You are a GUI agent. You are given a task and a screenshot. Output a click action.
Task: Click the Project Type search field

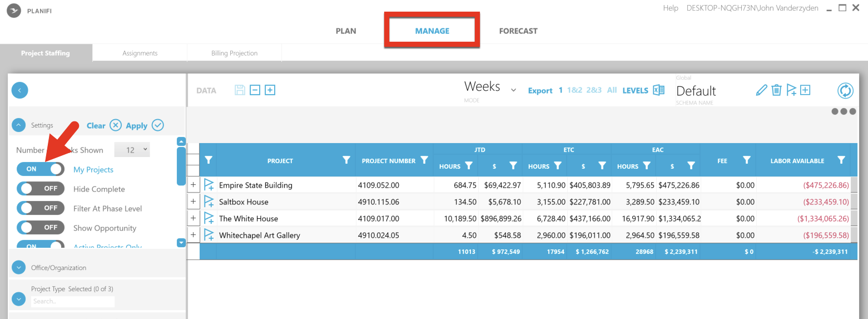73,301
